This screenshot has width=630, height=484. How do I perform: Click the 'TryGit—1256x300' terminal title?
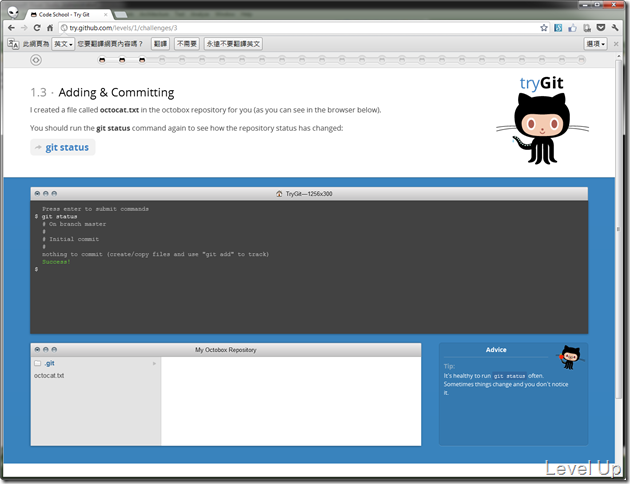(309, 194)
